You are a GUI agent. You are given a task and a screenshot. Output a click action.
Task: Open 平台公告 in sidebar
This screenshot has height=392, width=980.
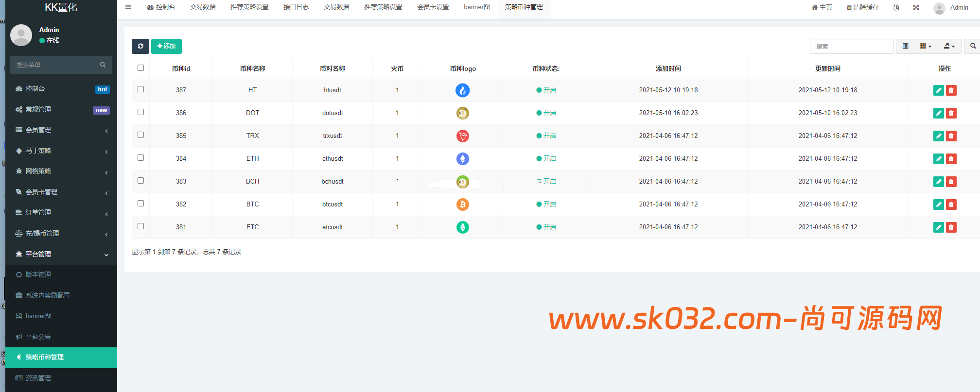(x=61, y=337)
